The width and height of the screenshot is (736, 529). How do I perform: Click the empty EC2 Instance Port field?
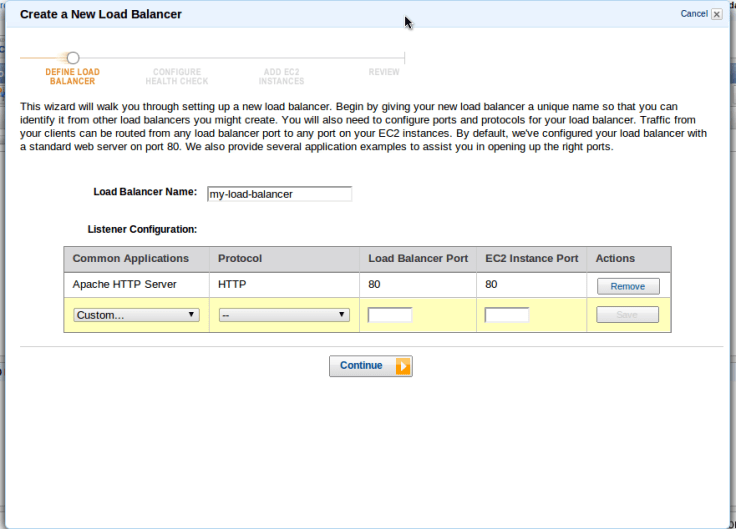507,315
